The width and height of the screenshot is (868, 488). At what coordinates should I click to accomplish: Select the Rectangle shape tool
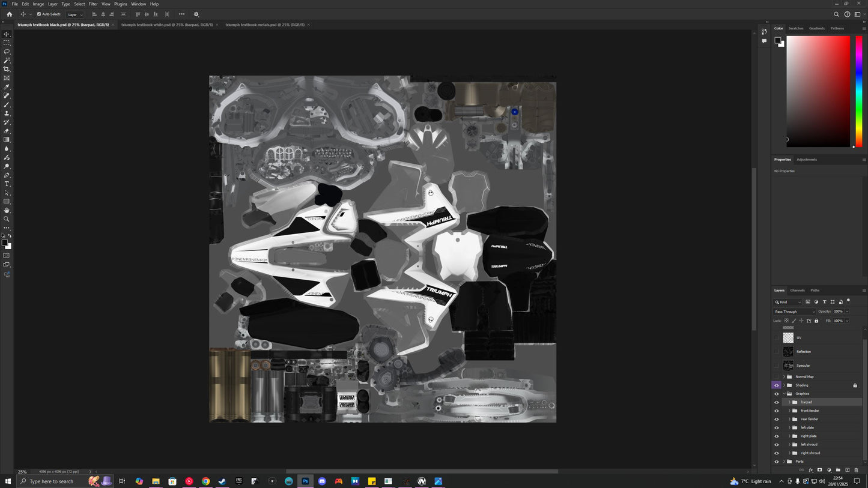click(x=7, y=202)
